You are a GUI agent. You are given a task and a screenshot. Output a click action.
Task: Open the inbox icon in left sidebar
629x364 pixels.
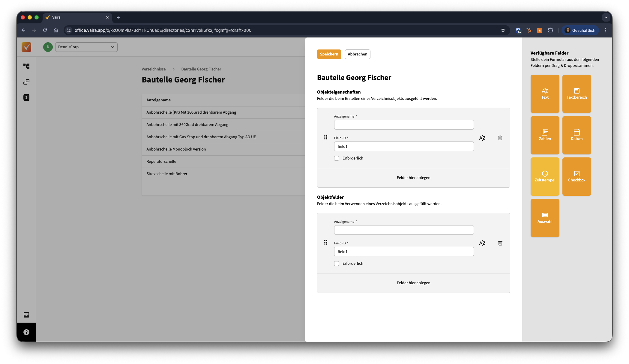coord(26,315)
